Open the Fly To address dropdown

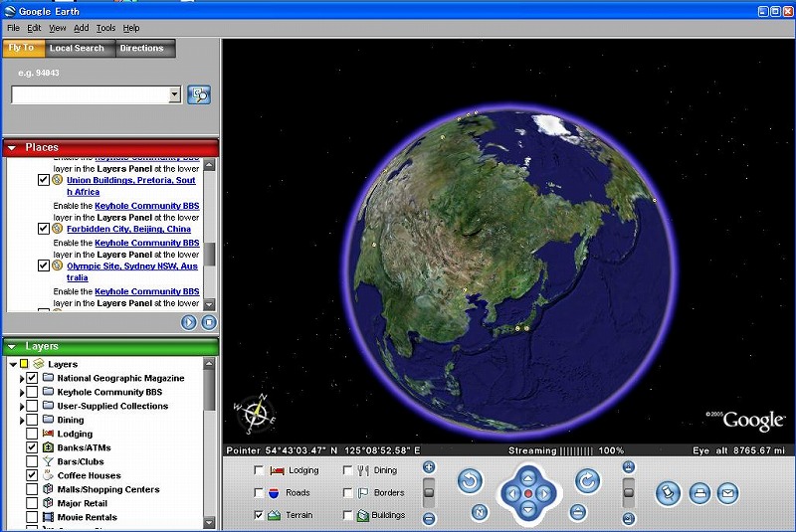[175, 94]
